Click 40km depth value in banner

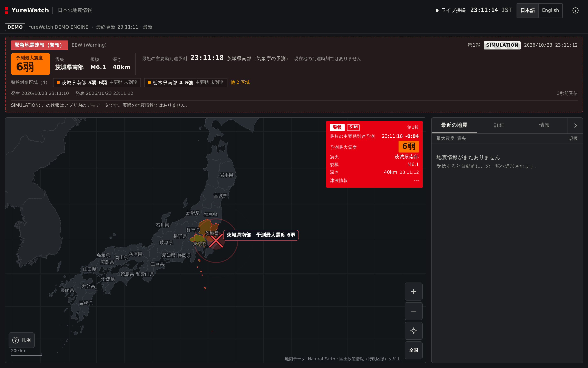[121, 67]
